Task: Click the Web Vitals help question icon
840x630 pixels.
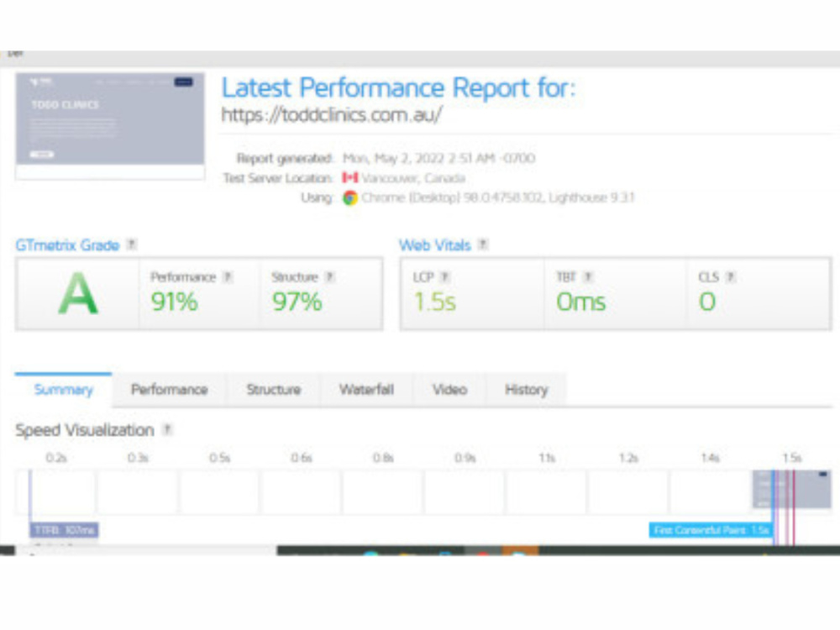Action: [483, 244]
